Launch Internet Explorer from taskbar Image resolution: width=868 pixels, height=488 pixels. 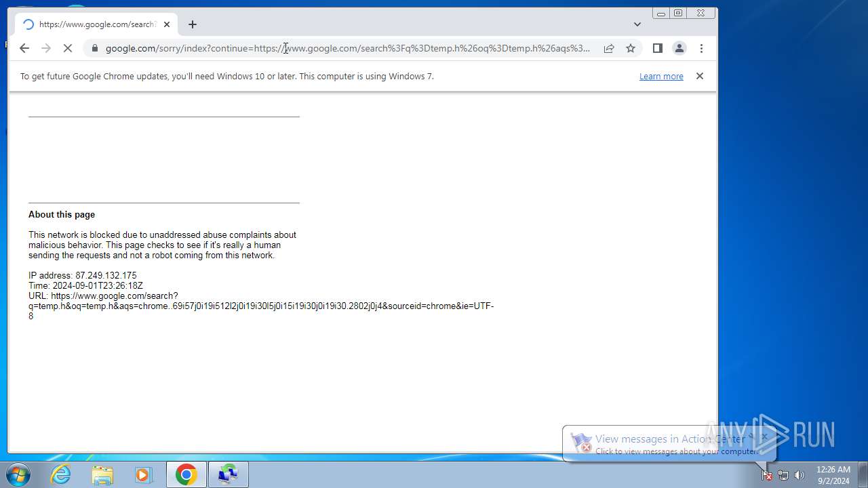pyautogui.click(x=61, y=474)
